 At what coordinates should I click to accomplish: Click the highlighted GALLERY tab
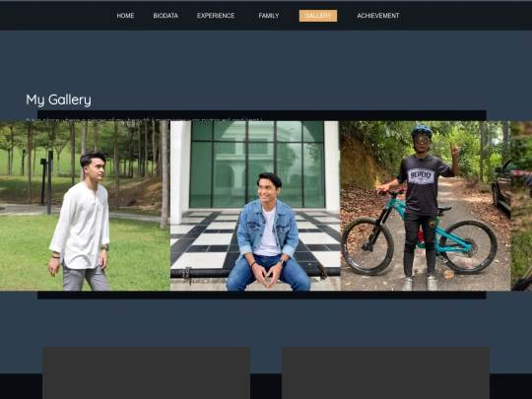[318, 16]
